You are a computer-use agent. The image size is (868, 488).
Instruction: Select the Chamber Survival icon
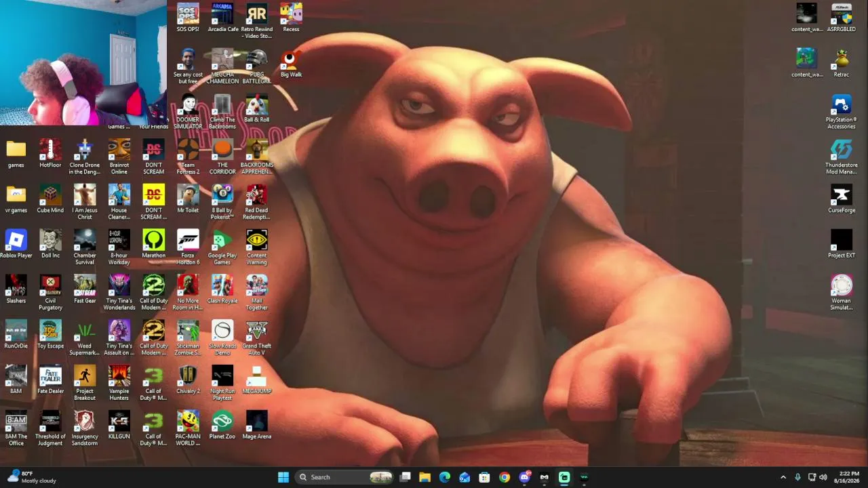(84, 248)
